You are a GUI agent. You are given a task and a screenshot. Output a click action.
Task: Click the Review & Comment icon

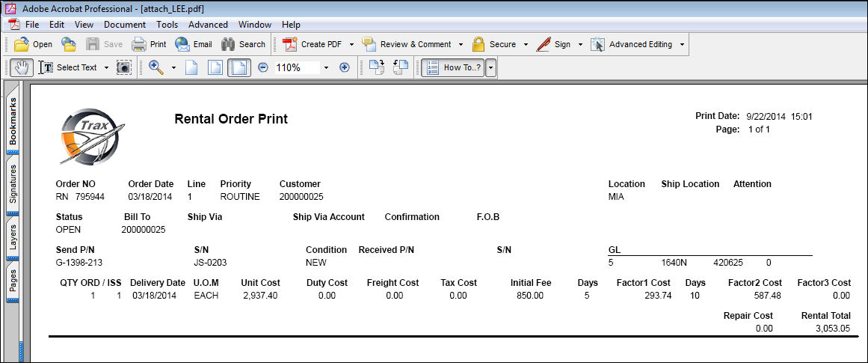[x=369, y=44]
